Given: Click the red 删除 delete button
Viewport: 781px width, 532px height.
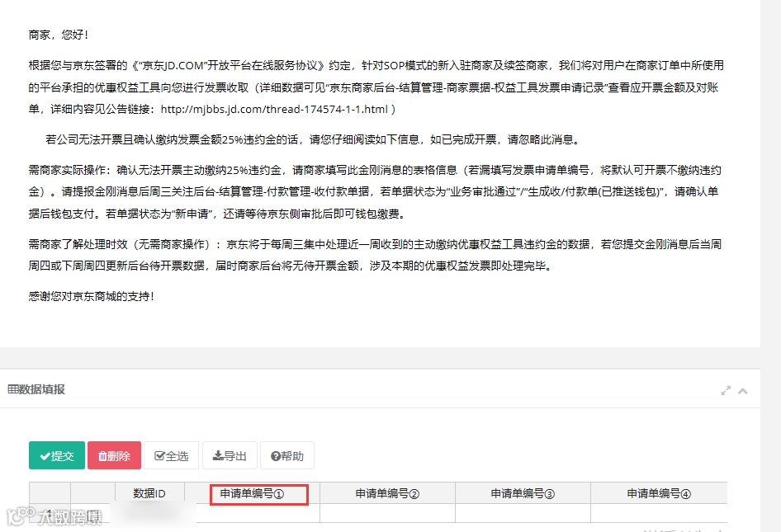Looking at the screenshot, I should click(114, 455).
